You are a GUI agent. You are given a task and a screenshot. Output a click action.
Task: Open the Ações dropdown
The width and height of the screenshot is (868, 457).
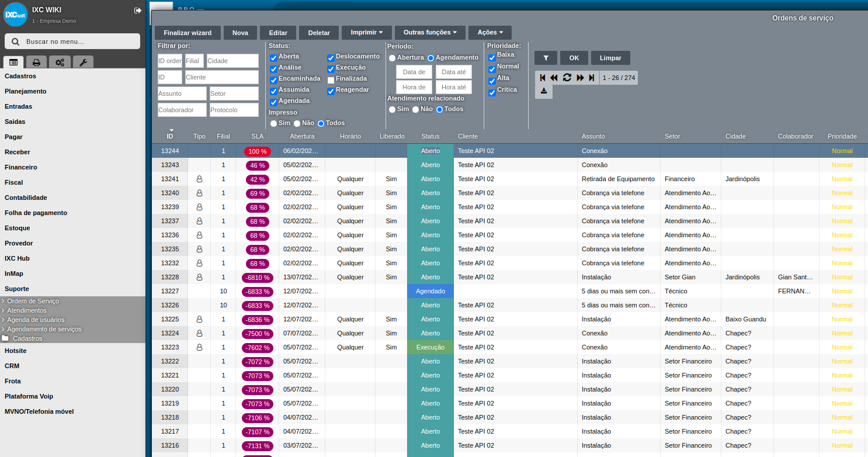coord(490,33)
